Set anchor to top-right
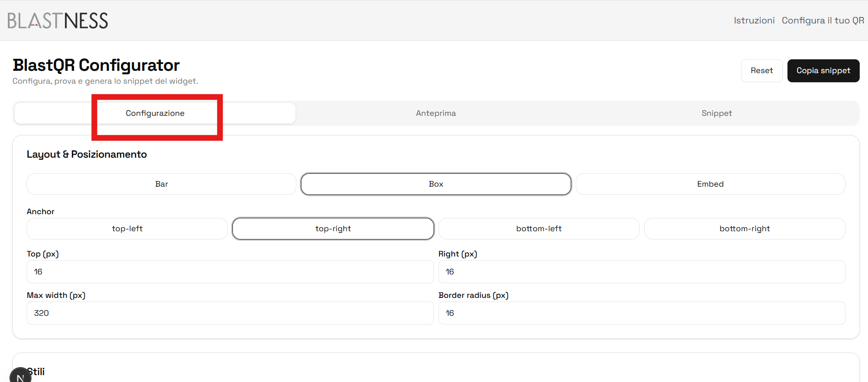The width and height of the screenshot is (868, 382). [333, 229]
